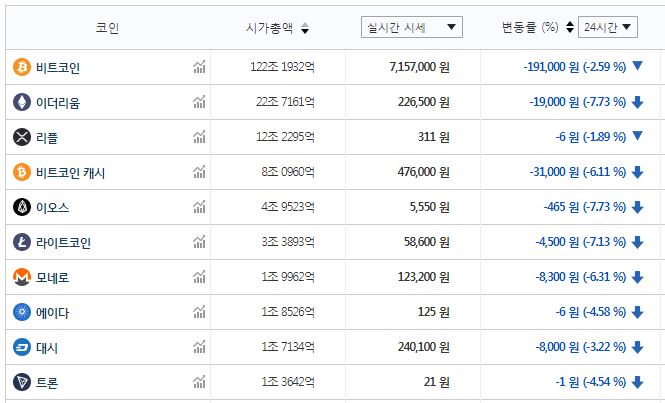Open the 에이다 coin link

click(54, 312)
